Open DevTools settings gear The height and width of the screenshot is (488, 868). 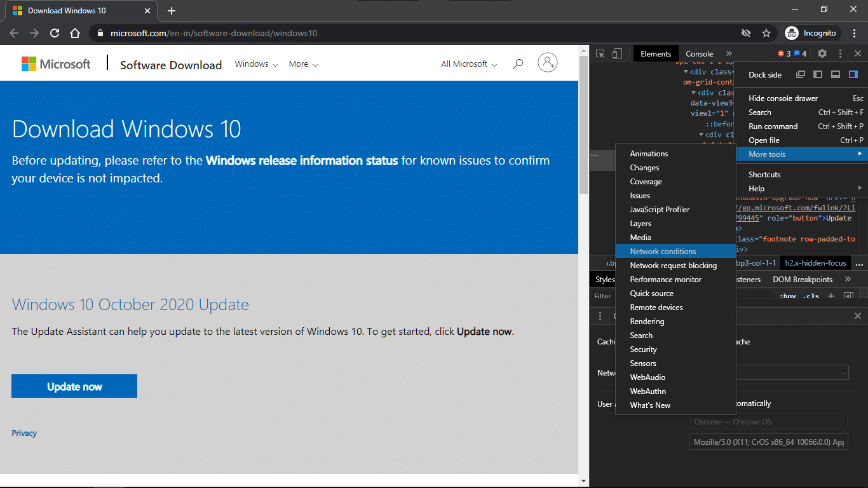[822, 54]
